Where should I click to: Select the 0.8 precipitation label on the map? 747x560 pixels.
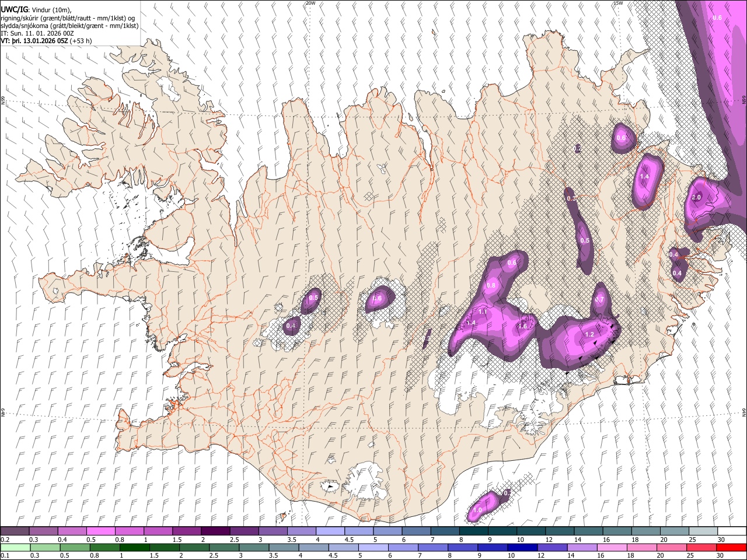[x=491, y=286]
